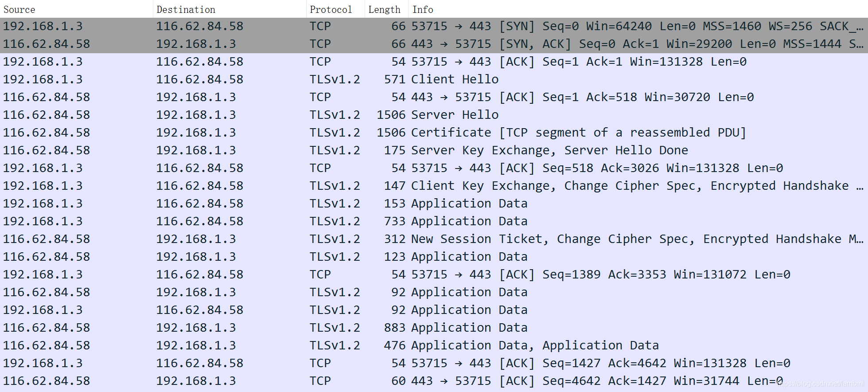The image size is (868, 392).
Task: Click length value 476
Action: pyautogui.click(x=395, y=345)
